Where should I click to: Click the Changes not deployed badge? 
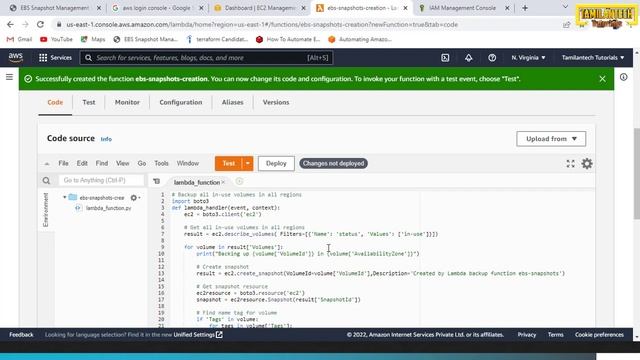coord(333,163)
